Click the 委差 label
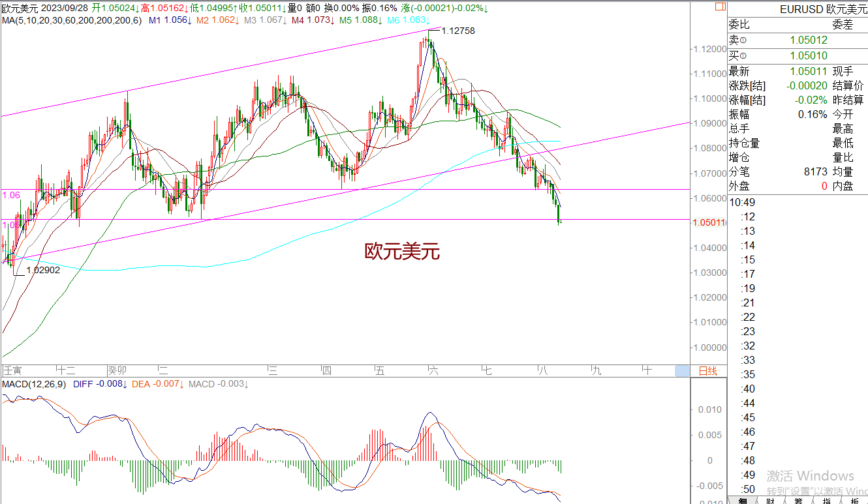The image size is (868, 504). click(843, 25)
